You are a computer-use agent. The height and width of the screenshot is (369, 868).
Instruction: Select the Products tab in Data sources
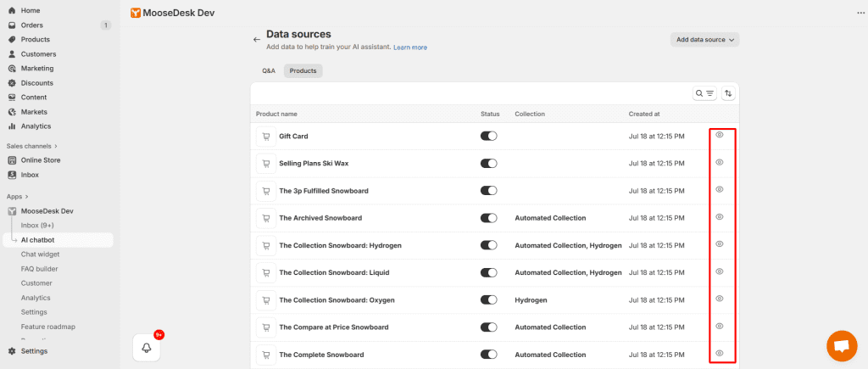click(x=303, y=71)
